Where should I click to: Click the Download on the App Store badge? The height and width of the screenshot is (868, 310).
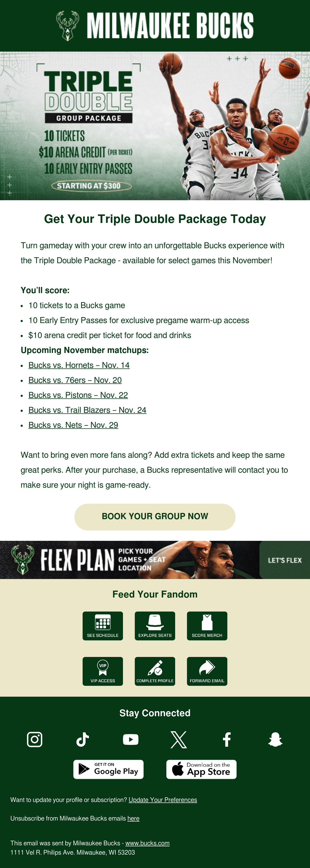pos(202,769)
